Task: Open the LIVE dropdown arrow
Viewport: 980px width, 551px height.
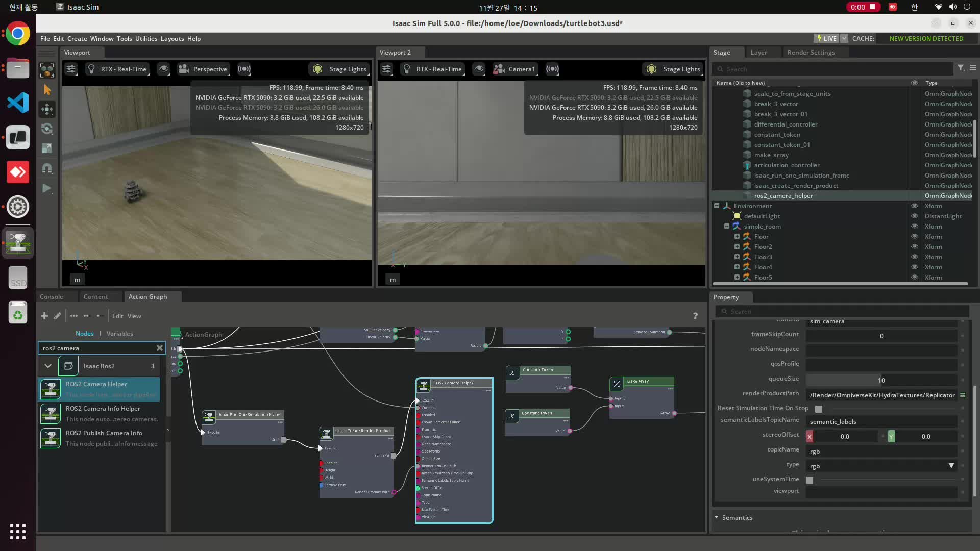Action: click(844, 38)
